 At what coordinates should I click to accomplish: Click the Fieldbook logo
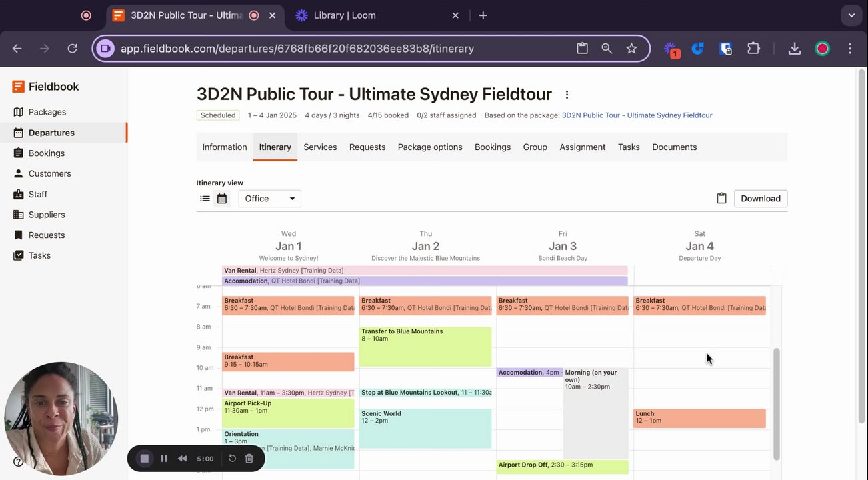45,87
